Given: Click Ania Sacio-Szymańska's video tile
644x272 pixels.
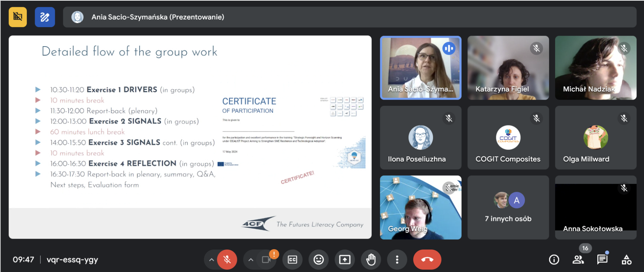Looking at the screenshot, I should (x=420, y=68).
